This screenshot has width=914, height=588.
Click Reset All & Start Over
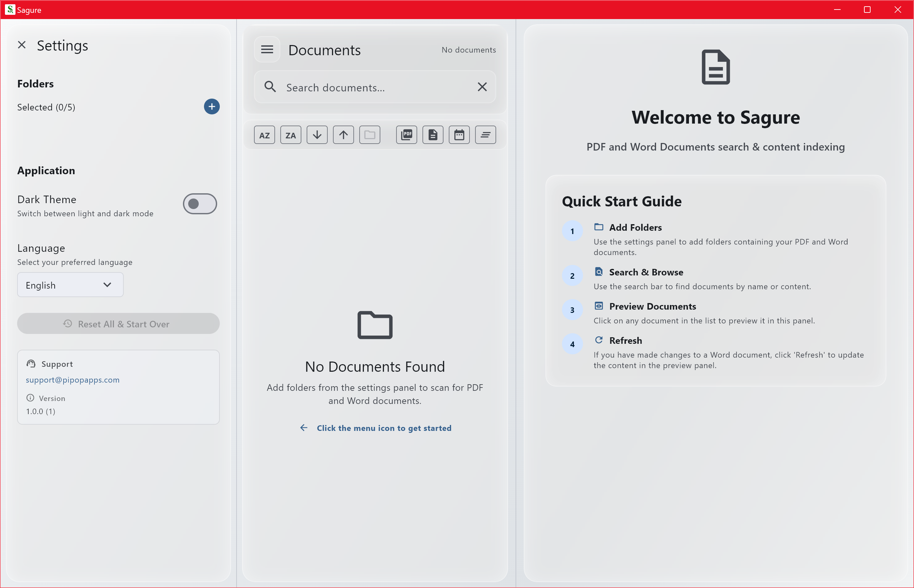point(118,324)
